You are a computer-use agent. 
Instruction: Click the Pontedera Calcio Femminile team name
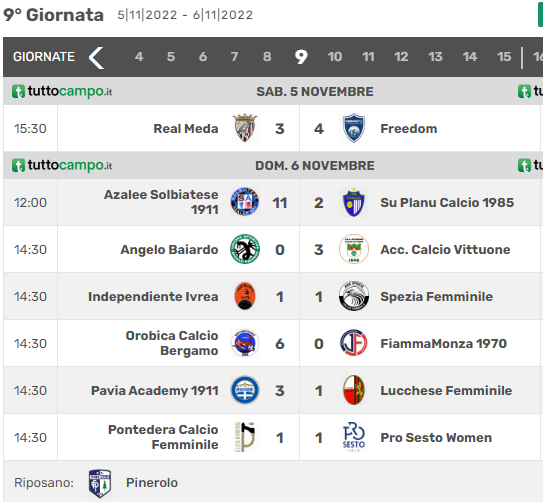[163, 437]
